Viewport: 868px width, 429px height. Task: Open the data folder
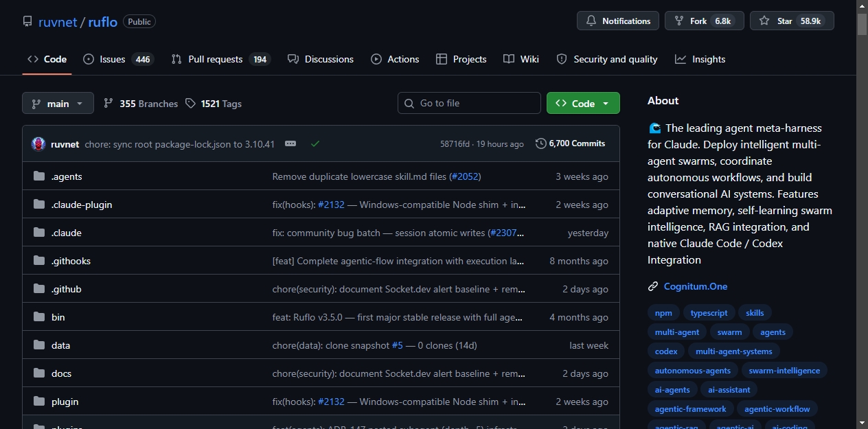coord(61,345)
